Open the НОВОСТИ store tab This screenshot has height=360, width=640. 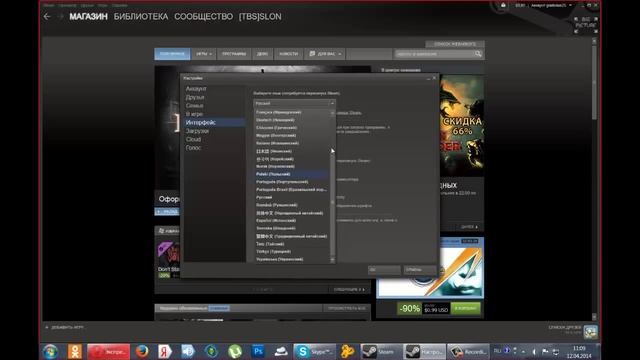click(x=289, y=54)
